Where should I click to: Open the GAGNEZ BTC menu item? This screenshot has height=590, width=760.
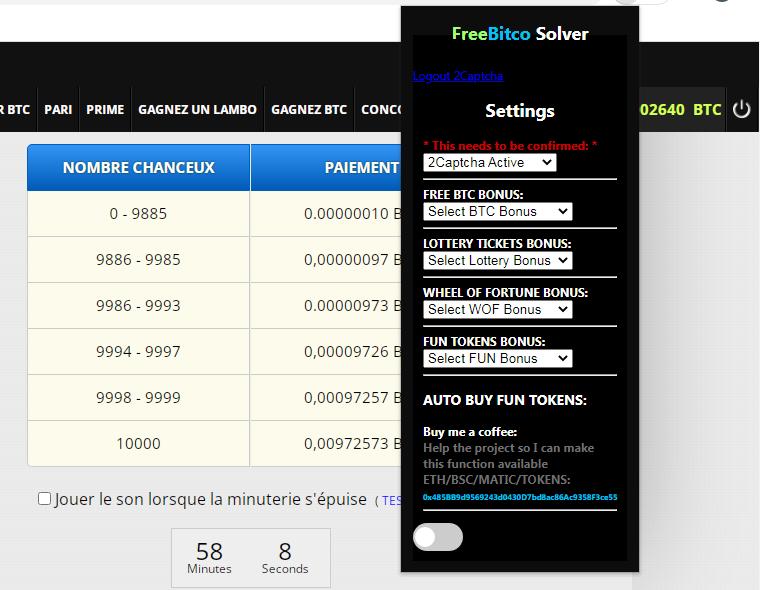[309, 110]
